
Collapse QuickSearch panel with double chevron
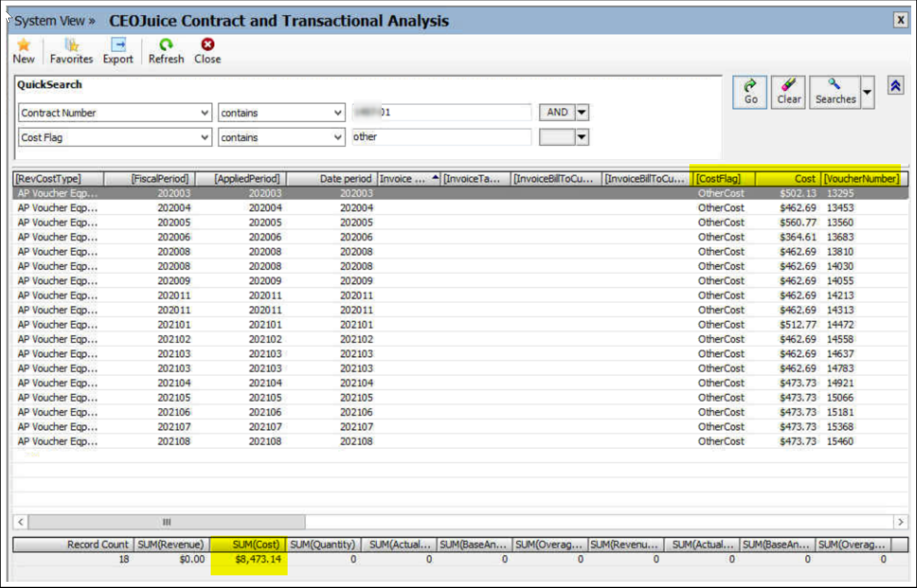pos(895,85)
